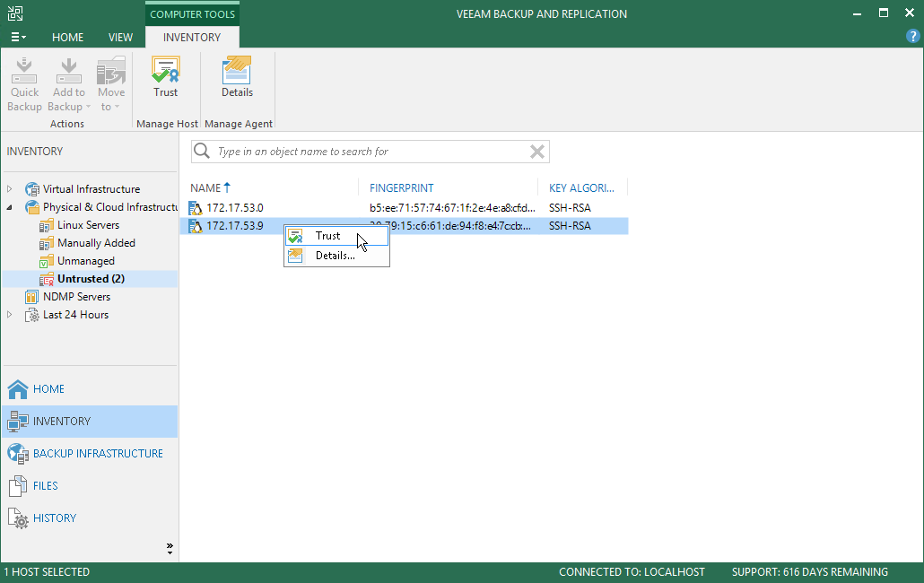Screen dimensions: 924x583
Task: Select host 172.17.53.9 row
Action: pyautogui.click(x=405, y=226)
